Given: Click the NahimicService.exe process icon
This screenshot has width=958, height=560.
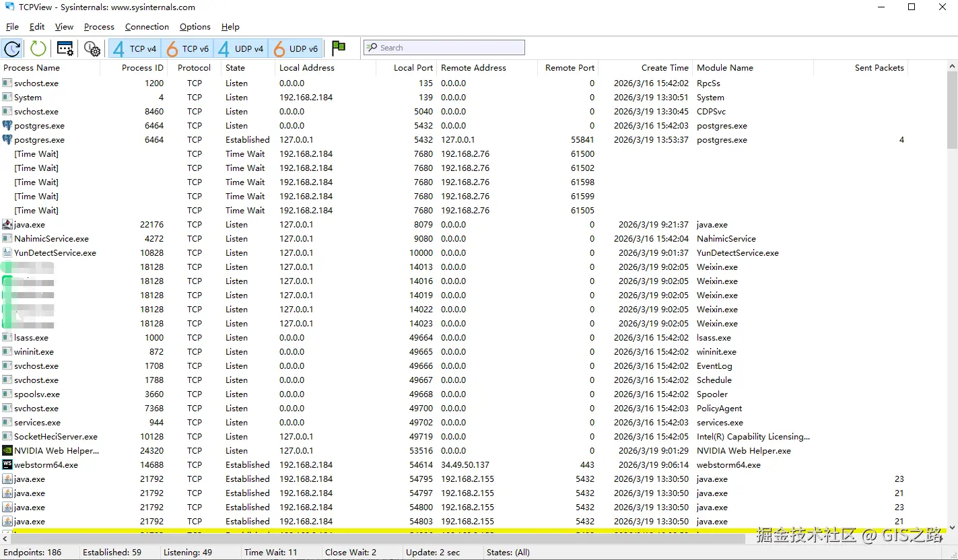Looking at the screenshot, I should [7, 239].
